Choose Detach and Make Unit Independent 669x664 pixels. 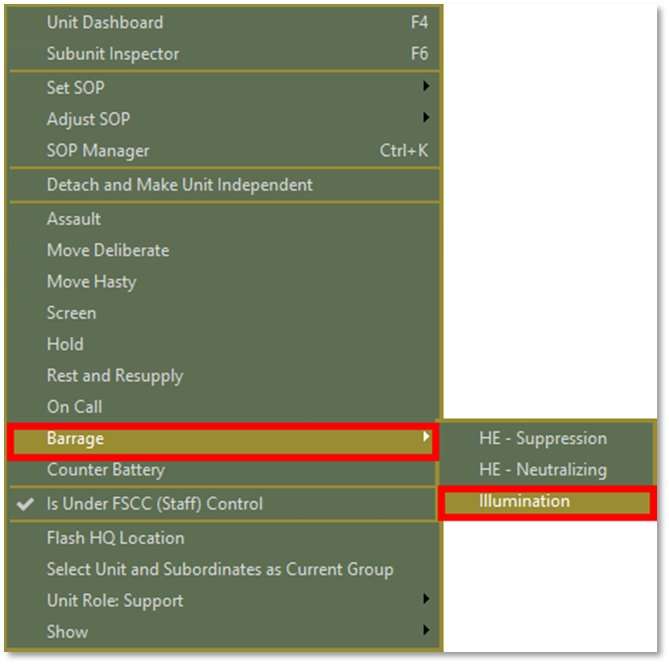pos(180,185)
